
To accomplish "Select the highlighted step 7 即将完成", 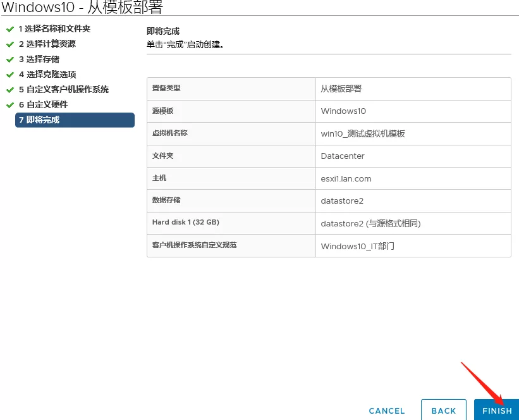I will pyautogui.click(x=75, y=120).
